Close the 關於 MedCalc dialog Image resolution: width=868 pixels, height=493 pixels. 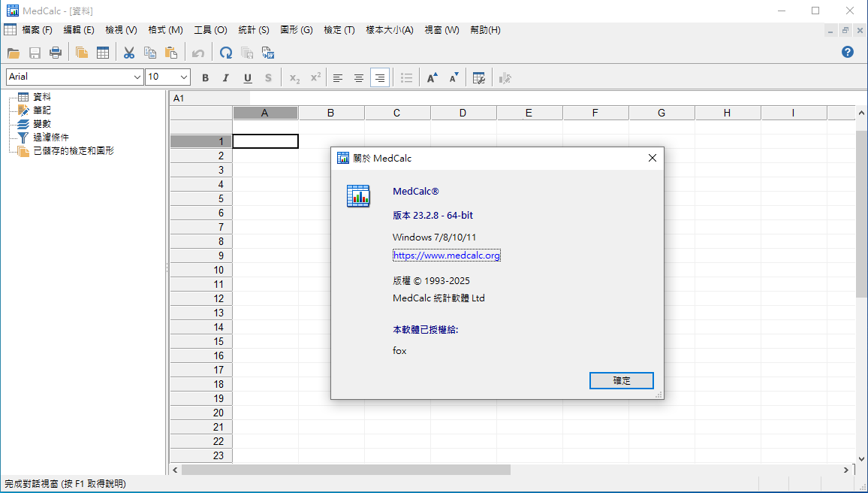652,158
